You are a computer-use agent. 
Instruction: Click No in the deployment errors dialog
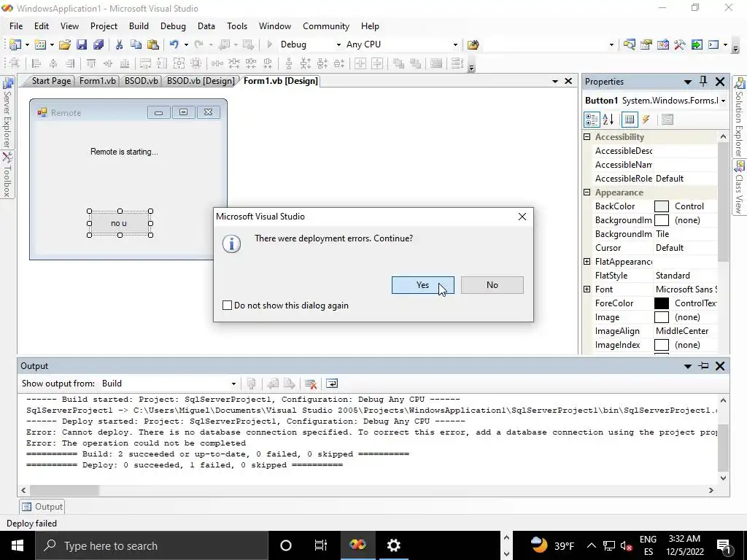click(492, 285)
